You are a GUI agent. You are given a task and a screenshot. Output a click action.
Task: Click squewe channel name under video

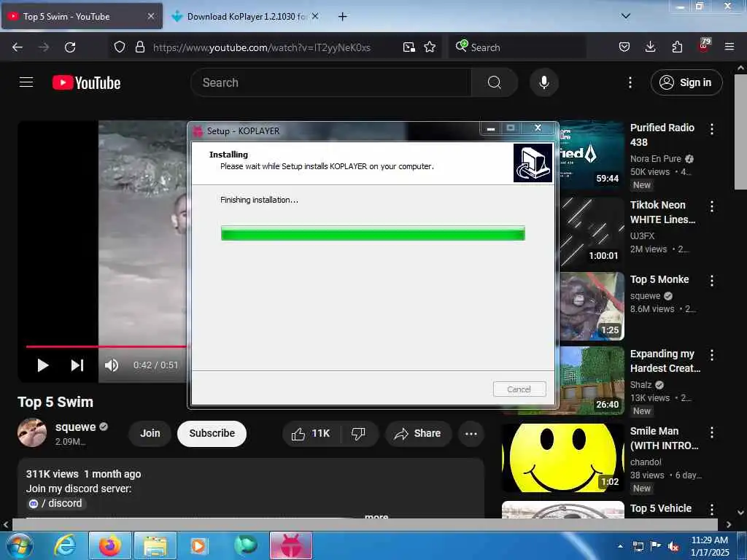(75, 427)
